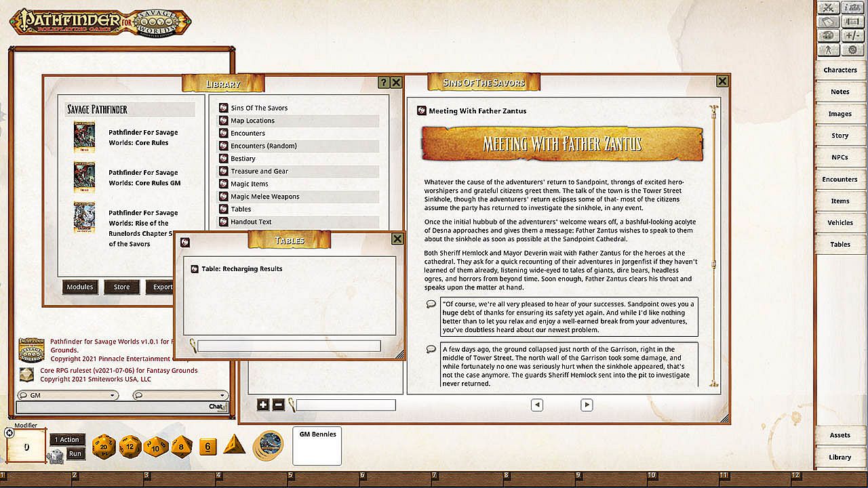
Task: Open the Assets sidebar button
Action: [x=840, y=435]
